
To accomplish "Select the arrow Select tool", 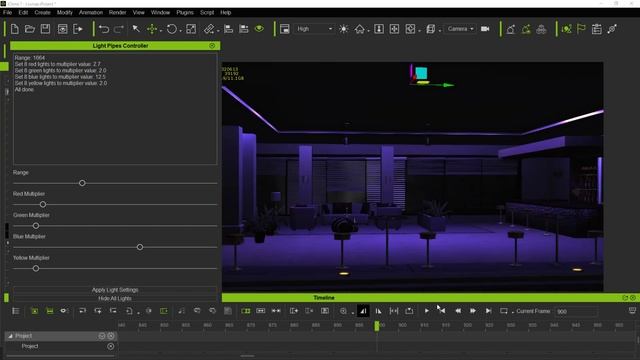I will click(x=136, y=29).
